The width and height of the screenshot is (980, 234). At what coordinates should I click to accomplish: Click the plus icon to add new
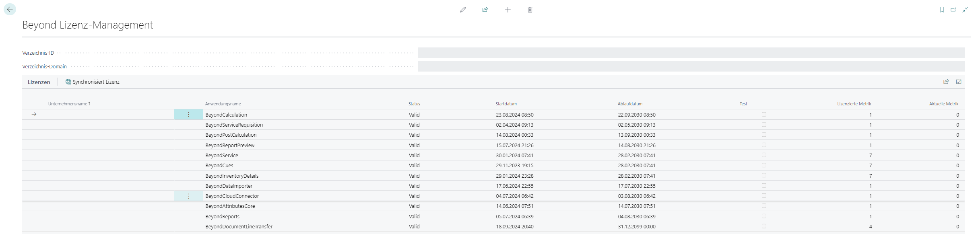(x=508, y=10)
